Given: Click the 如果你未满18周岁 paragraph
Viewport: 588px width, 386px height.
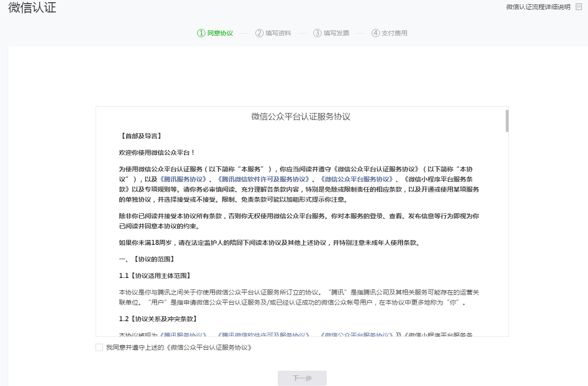Looking at the screenshot, I should pos(269,243).
